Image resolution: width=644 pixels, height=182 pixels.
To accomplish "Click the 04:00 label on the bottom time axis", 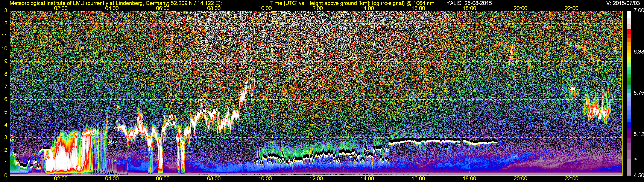I will click(112, 179).
